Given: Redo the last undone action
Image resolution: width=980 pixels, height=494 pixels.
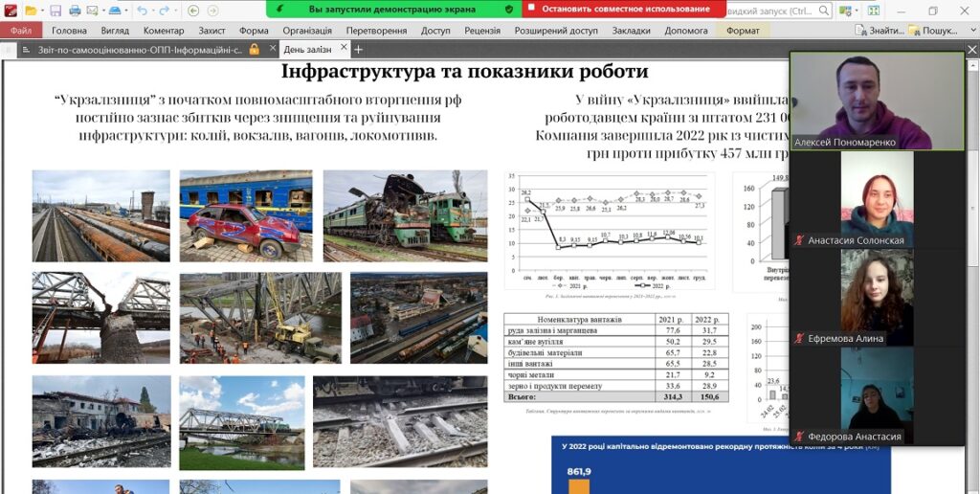Looking at the screenshot, I should tap(164, 10).
